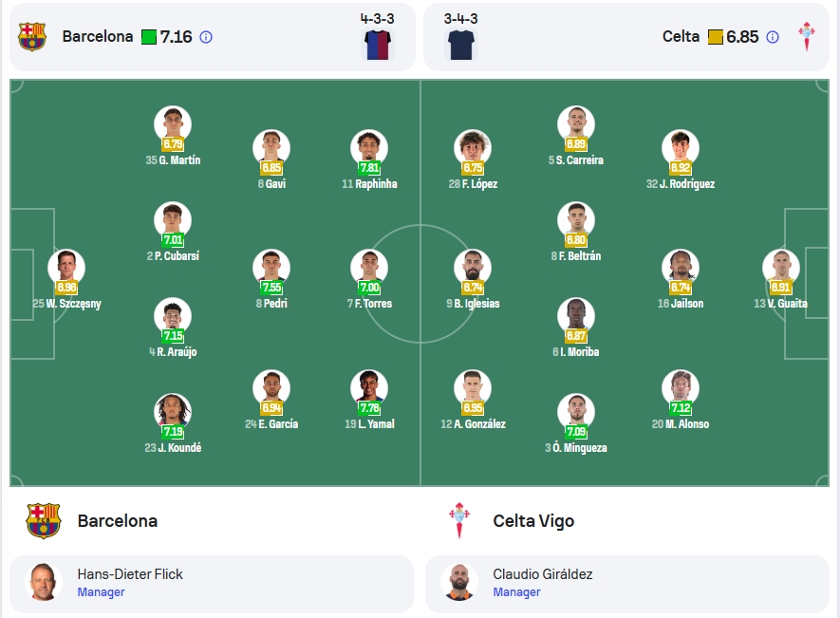This screenshot has height=618, width=840.
Task: Open the Barcelona crest in header
Action: 32,36
